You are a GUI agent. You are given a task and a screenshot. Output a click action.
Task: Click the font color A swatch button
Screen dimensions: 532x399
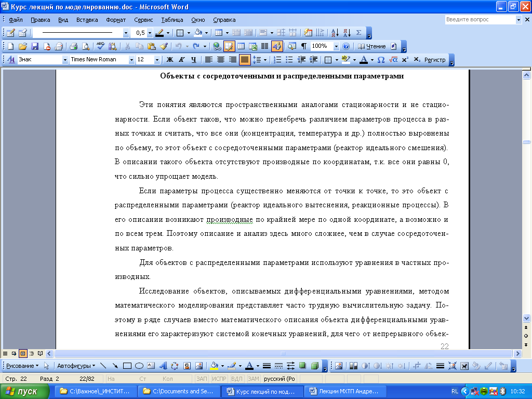[x=364, y=60]
